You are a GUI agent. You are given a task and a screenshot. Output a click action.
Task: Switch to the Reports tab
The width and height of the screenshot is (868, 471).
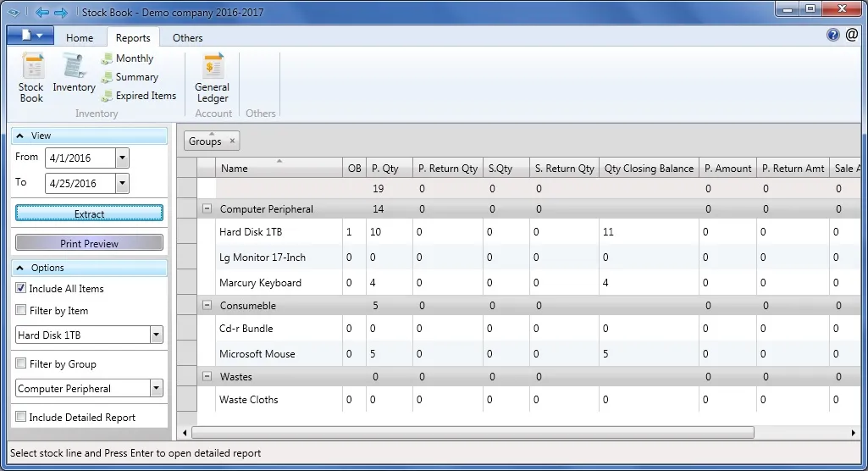coord(133,37)
